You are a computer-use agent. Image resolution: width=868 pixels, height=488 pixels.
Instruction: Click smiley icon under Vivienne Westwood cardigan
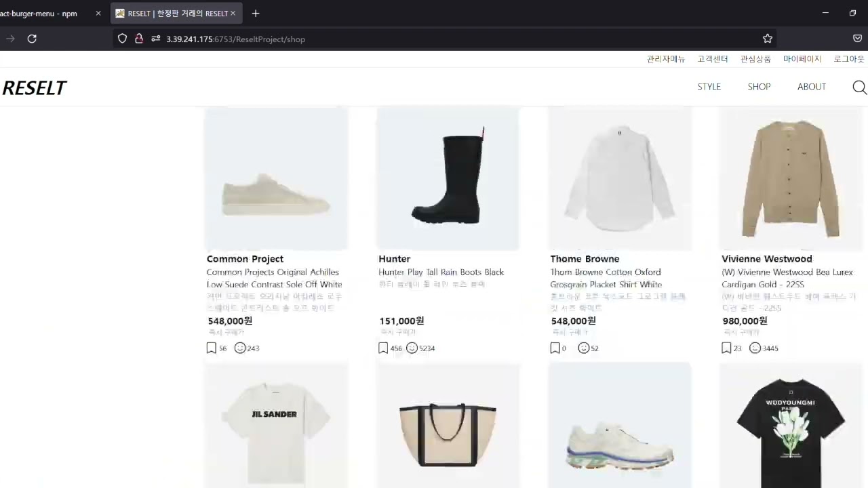(755, 348)
